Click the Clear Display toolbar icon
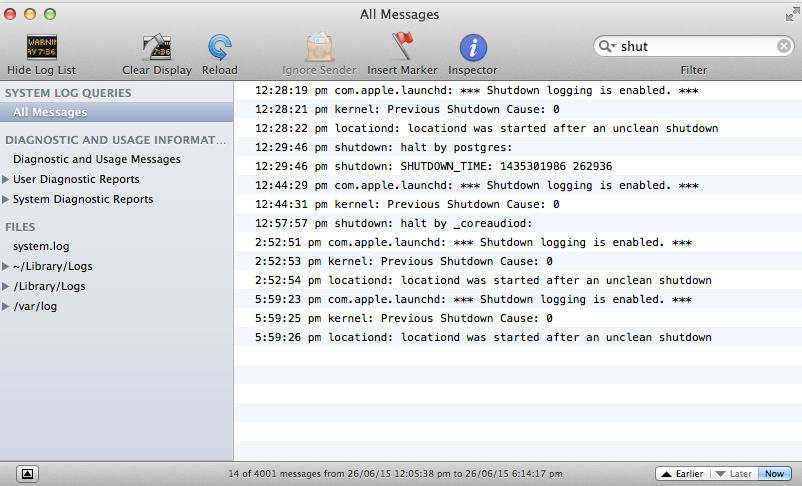Image resolution: width=802 pixels, height=486 pixels. pos(157,48)
